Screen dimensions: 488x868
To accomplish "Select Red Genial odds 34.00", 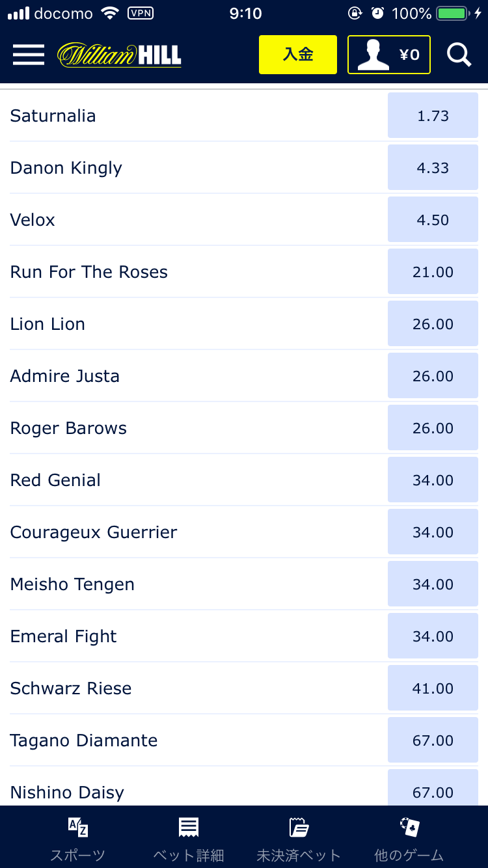I will click(433, 480).
